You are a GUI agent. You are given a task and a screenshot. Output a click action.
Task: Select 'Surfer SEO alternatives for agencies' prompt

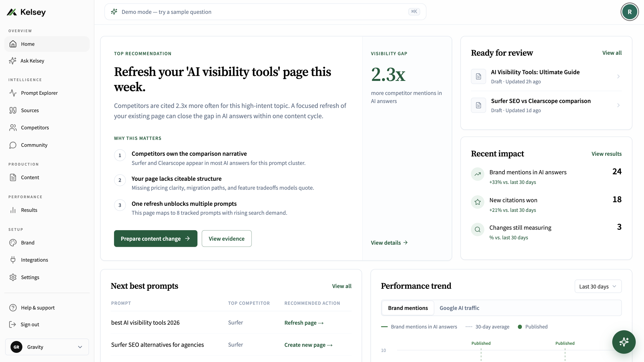[x=157, y=345]
